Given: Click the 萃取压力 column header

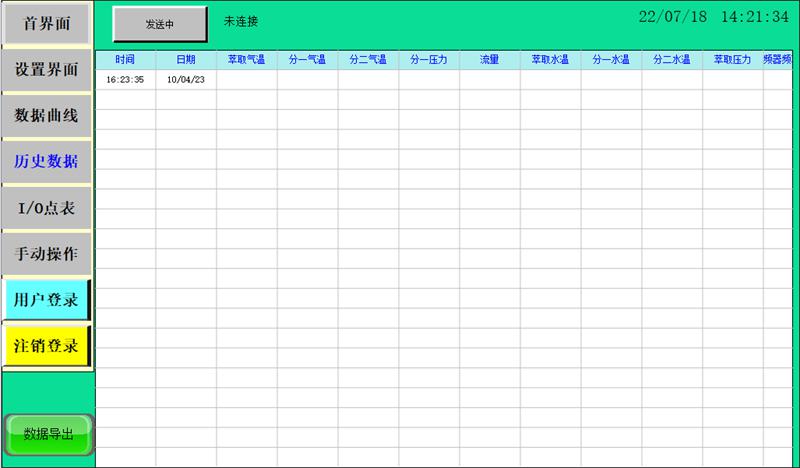Looking at the screenshot, I should (732, 60).
